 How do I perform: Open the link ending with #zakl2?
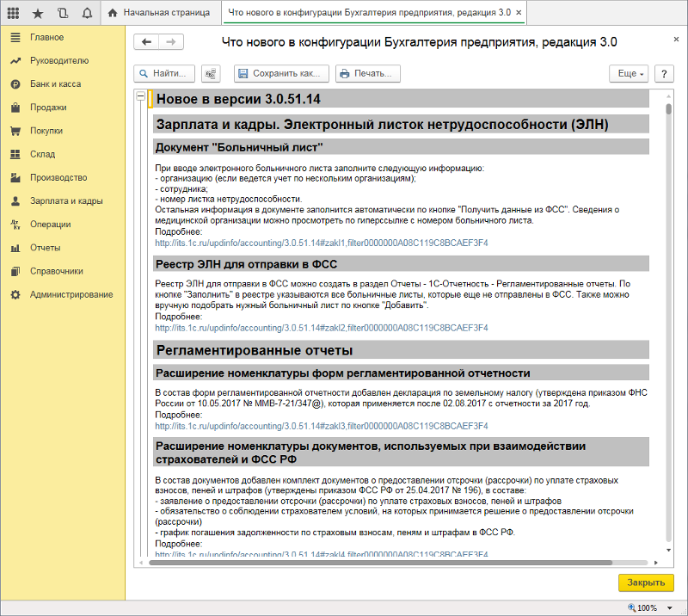coord(321,328)
